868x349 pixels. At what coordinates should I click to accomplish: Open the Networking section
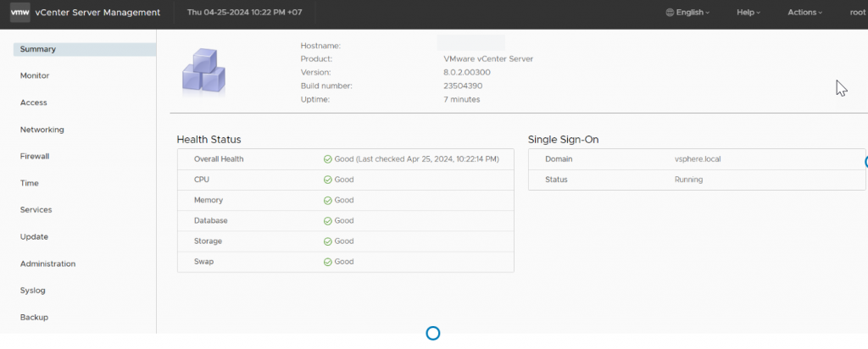(x=42, y=130)
